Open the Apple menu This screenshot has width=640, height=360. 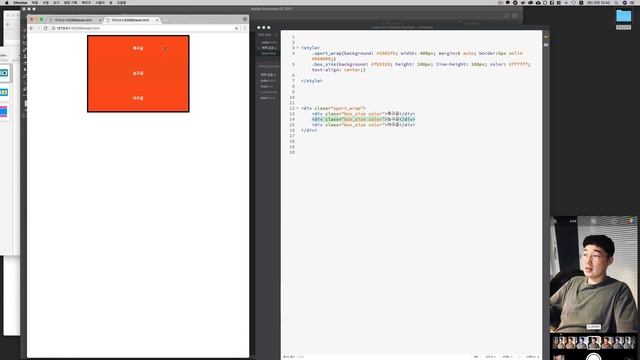pos(7,2)
